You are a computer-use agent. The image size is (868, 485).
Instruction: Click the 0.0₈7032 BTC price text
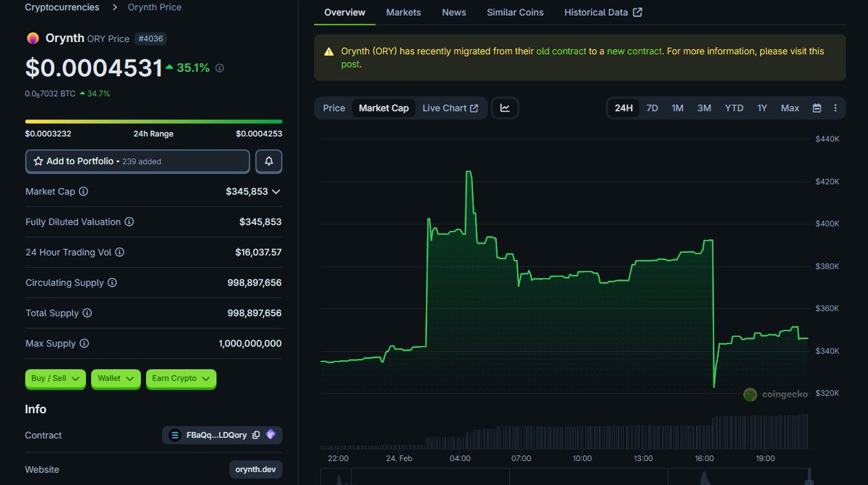(x=50, y=94)
